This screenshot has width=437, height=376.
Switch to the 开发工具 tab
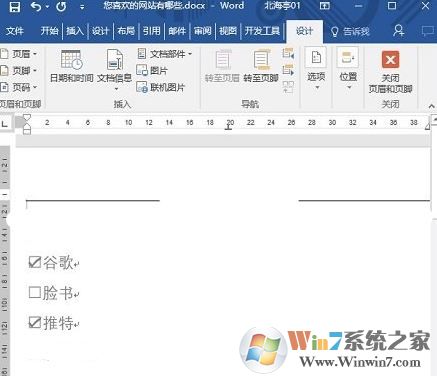tap(262, 31)
